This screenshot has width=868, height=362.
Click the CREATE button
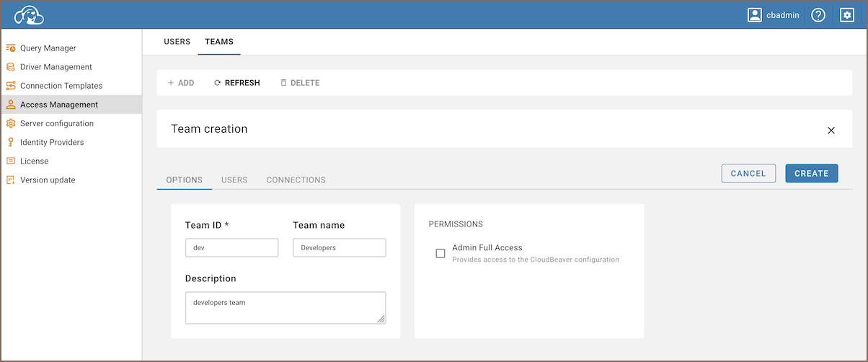(x=812, y=173)
